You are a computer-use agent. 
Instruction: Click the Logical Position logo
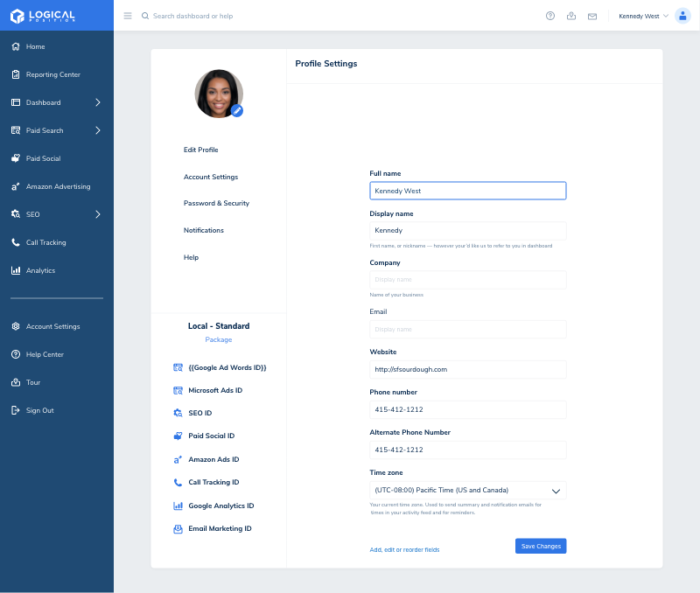42,16
